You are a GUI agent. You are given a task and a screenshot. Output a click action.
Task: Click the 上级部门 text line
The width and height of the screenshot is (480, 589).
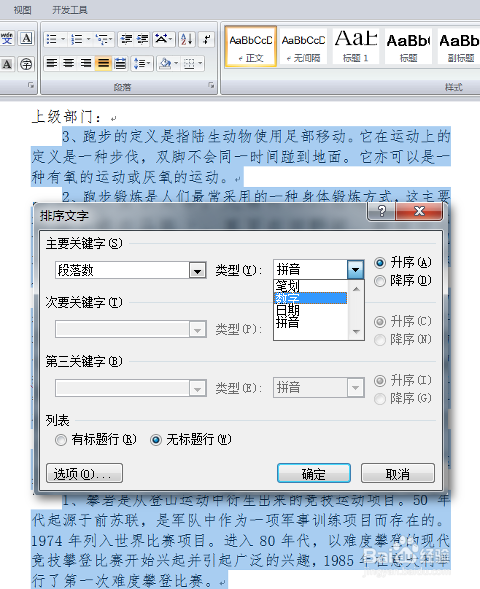pos(68,117)
